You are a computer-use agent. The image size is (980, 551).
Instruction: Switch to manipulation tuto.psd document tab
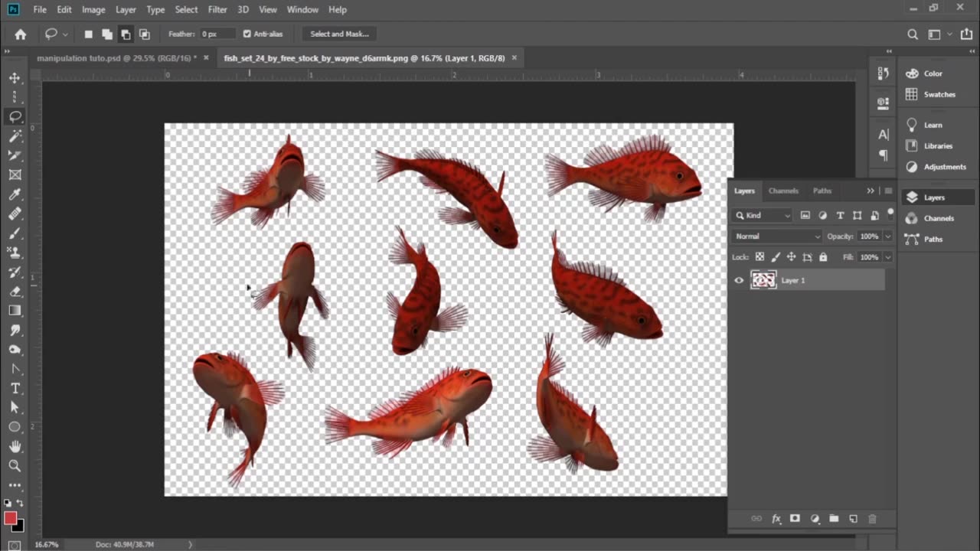pos(116,57)
